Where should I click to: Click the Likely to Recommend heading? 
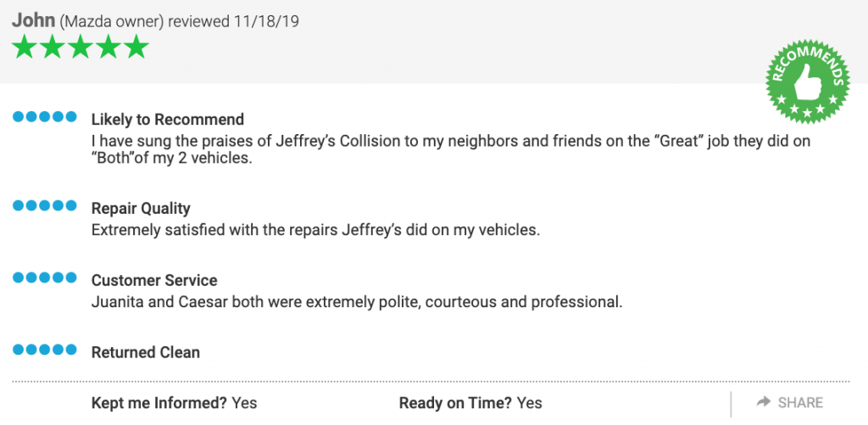[x=168, y=120]
